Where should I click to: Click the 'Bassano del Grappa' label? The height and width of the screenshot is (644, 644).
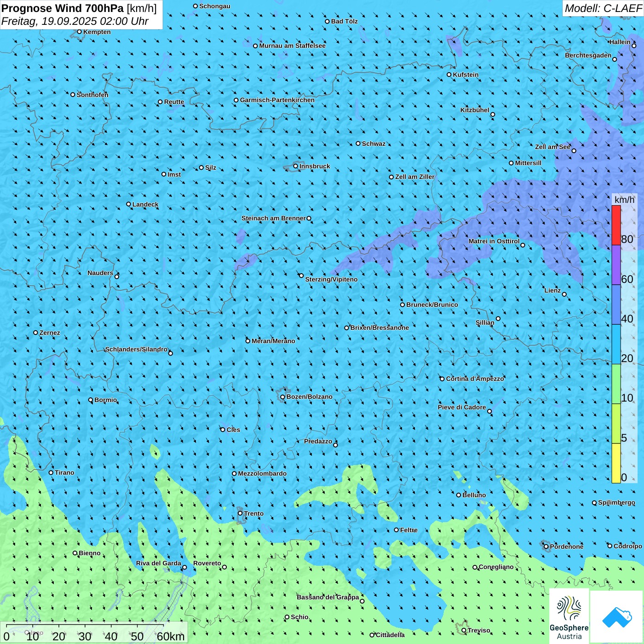328,597
